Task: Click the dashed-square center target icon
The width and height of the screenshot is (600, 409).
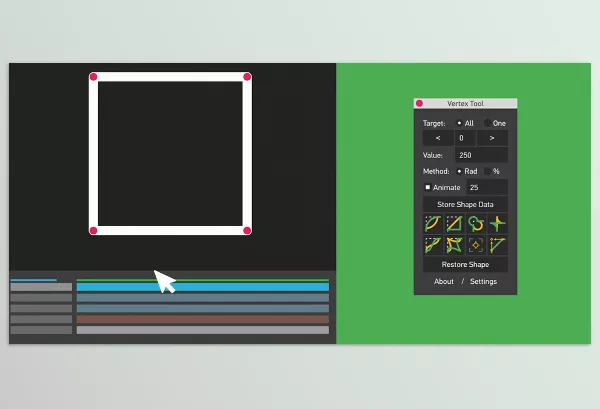Action: [476, 245]
